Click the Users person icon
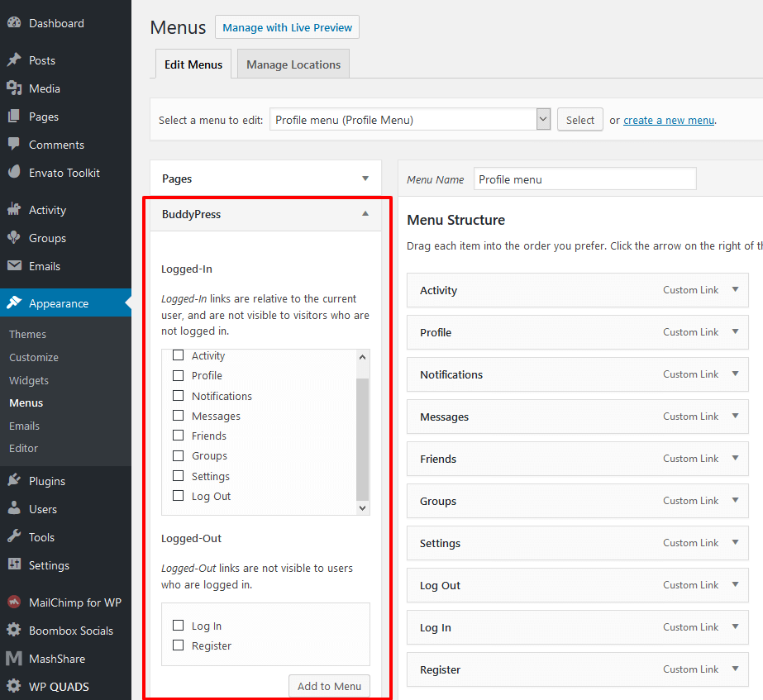The width and height of the screenshot is (763, 700). coord(14,508)
